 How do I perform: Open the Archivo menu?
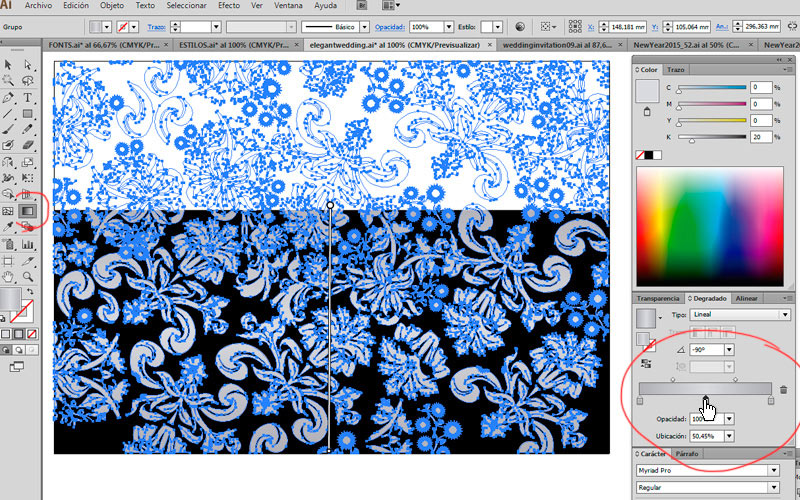click(38, 6)
